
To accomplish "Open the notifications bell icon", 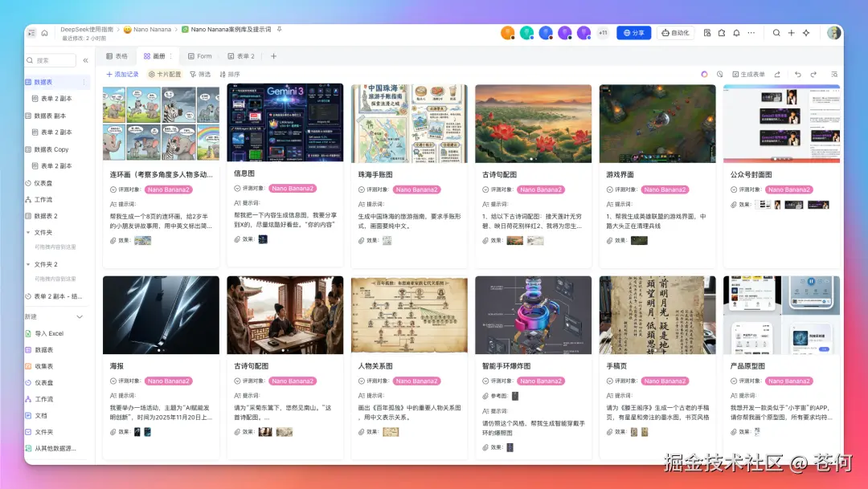I will click(x=736, y=32).
